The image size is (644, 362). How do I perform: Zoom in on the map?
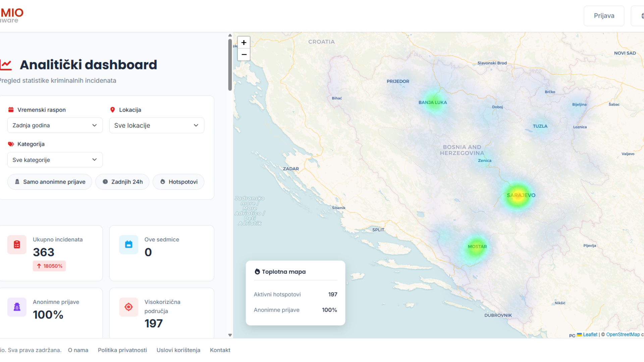click(x=244, y=43)
